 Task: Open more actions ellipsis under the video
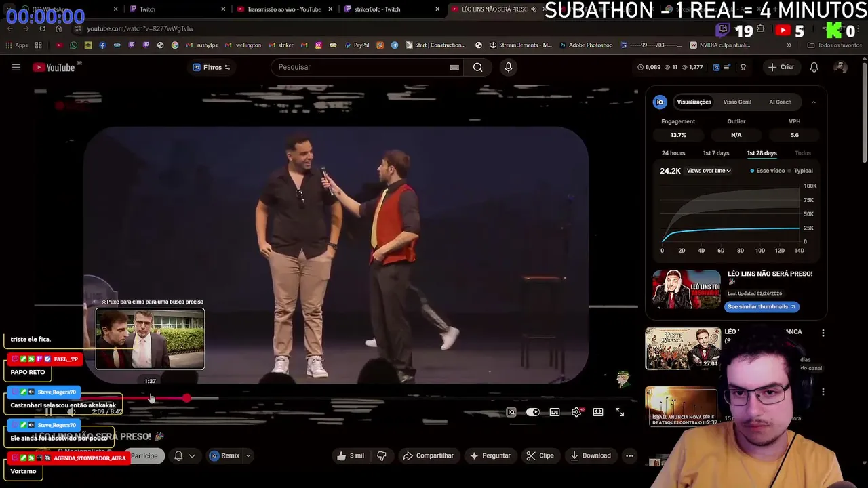[x=629, y=456]
